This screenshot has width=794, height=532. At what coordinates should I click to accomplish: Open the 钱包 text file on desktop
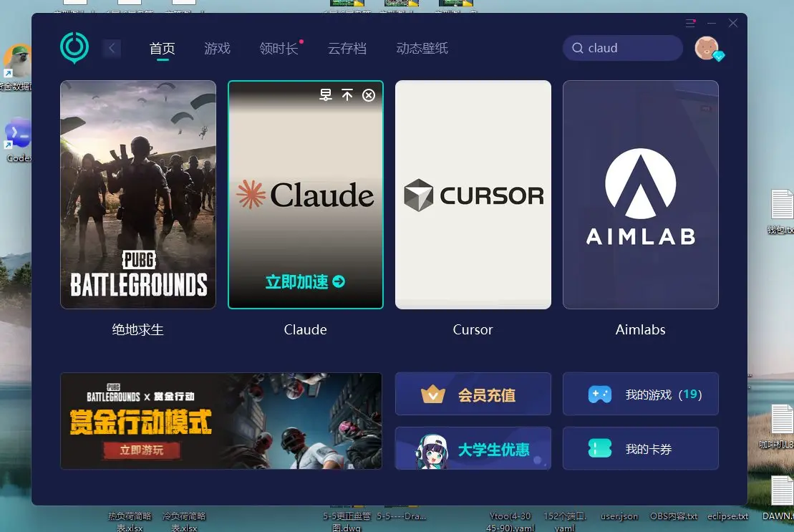[781, 212]
